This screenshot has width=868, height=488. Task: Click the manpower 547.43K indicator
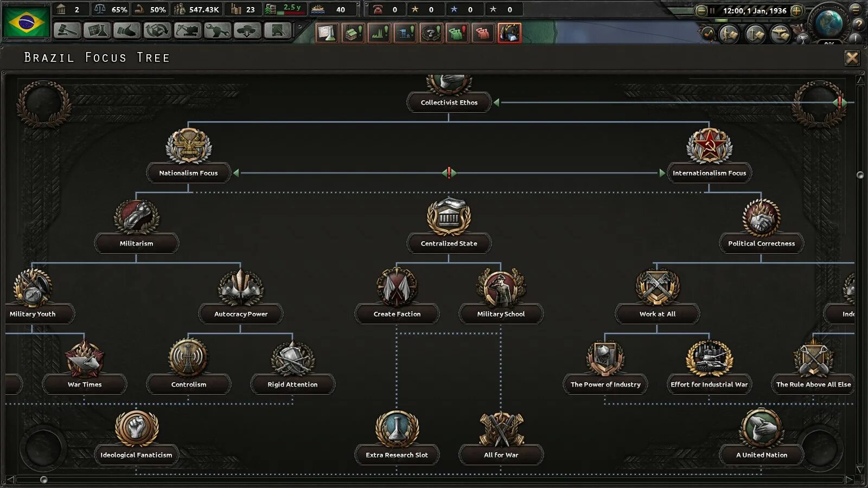click(196, 9)
